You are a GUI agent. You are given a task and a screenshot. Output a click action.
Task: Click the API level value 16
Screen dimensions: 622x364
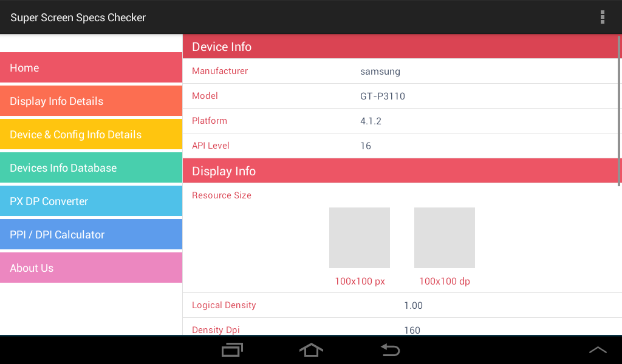365,146
